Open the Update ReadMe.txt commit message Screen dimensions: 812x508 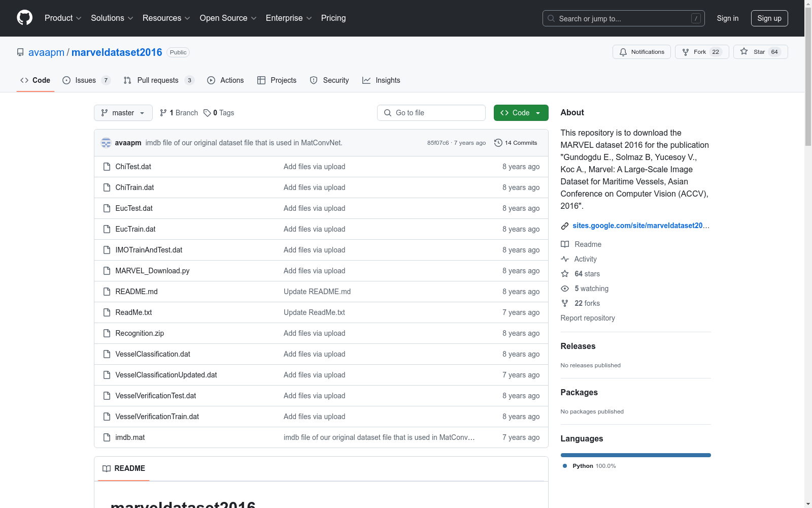tap(314, 312)
